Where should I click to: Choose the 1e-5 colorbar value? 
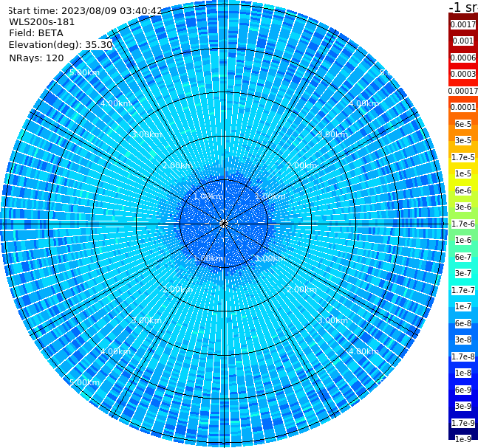tap(463, 173)
